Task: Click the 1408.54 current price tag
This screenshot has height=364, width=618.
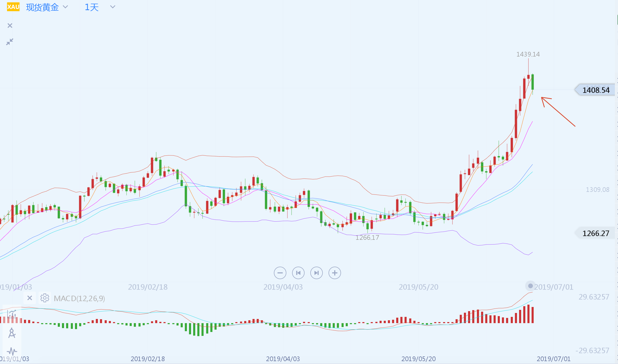Action: point(596,90)
